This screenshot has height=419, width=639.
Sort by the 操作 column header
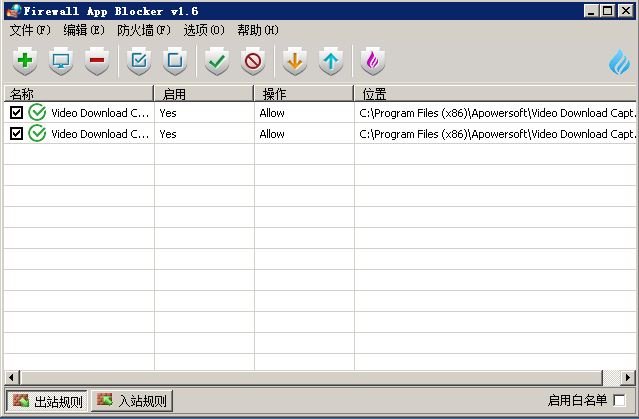(304, 94)
